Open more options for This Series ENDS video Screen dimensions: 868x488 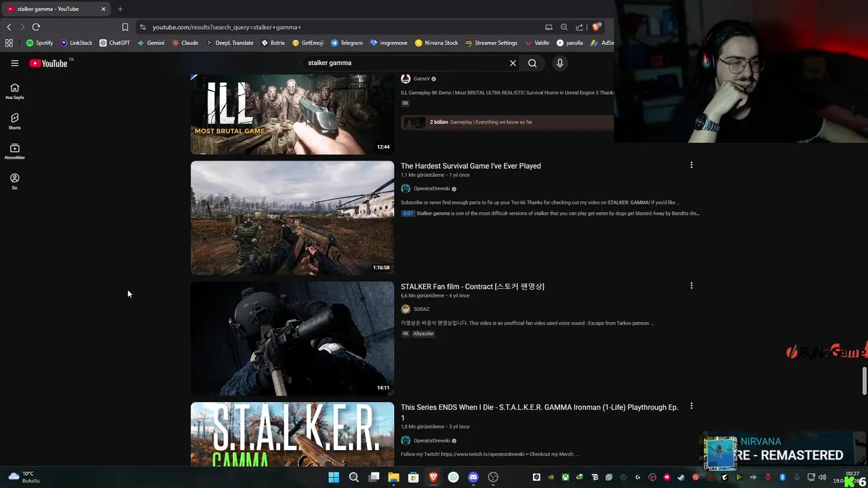click(691, 406)
